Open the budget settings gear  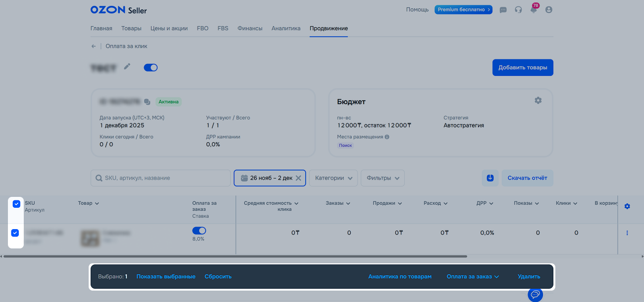pyautogui.click(x=538, y=100)
